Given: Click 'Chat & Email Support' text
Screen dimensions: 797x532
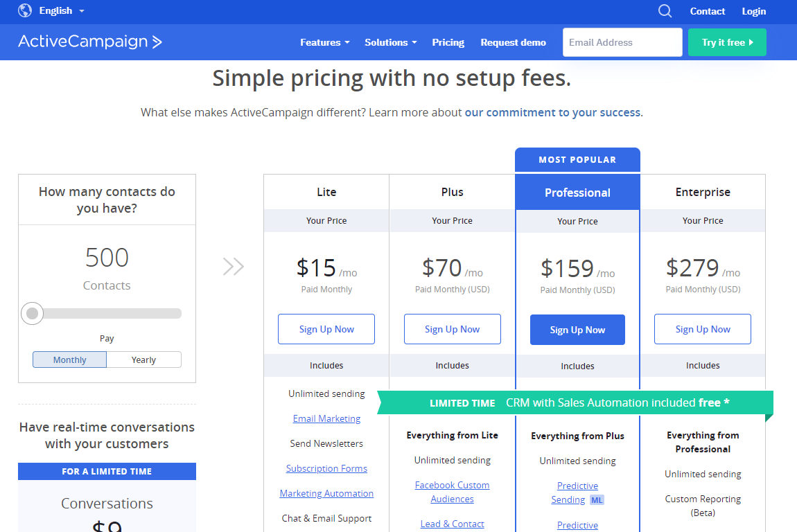Looking at the screenshot, I should click(326, 518).
